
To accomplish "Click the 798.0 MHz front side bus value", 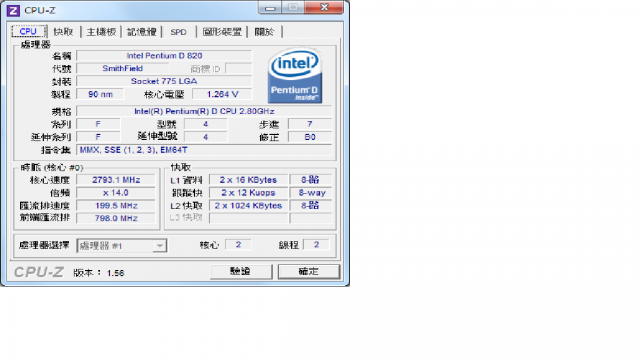I will [116, 218].
